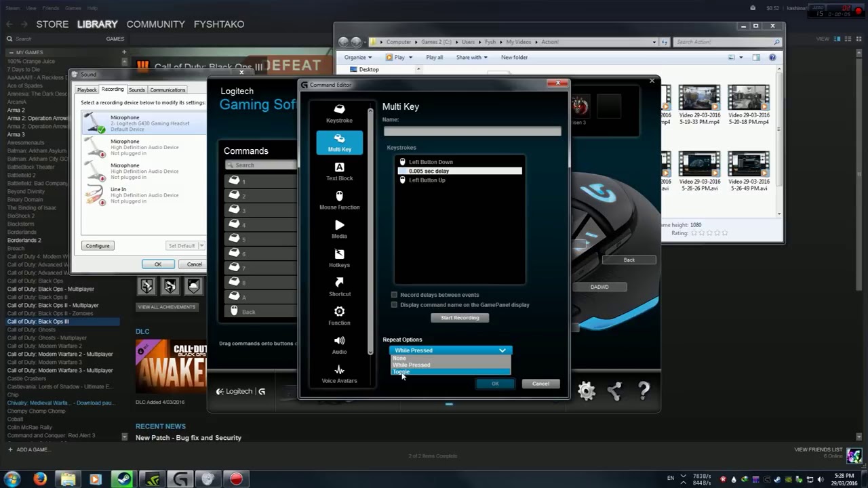Image resolution: width=868 pixels, height=488 pixels.
Task: Click Explorer refresh button next to address bar
Action: pos(664,42)
